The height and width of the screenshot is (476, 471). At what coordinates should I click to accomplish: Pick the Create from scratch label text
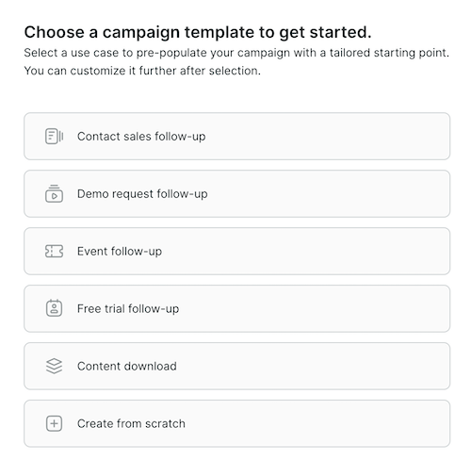tap(131, 424)
